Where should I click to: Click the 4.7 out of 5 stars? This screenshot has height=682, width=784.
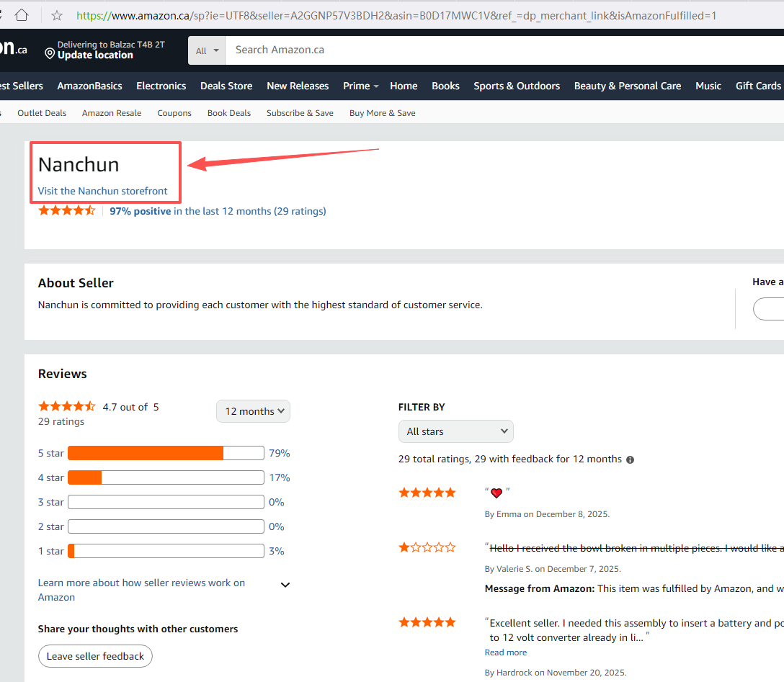pyautogui.click(x=66, y=406)
